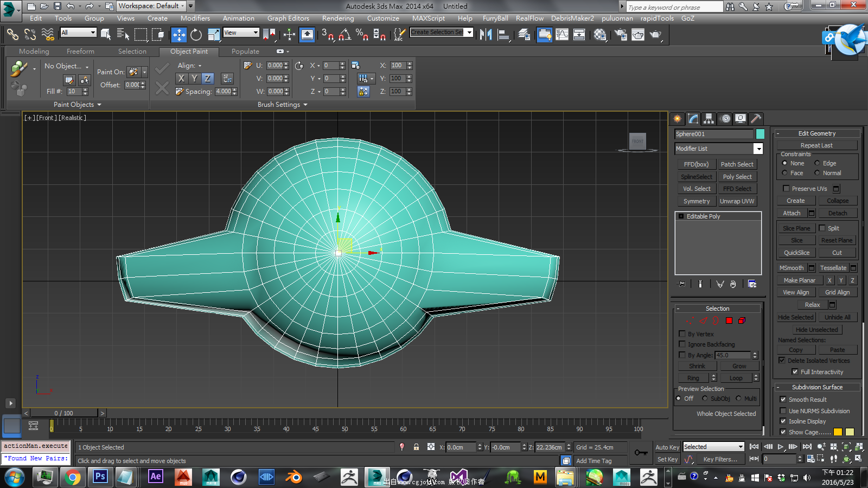Open the Modifiers menu
This screenshot has height=488, width=868.
click(x=195, y=18)
